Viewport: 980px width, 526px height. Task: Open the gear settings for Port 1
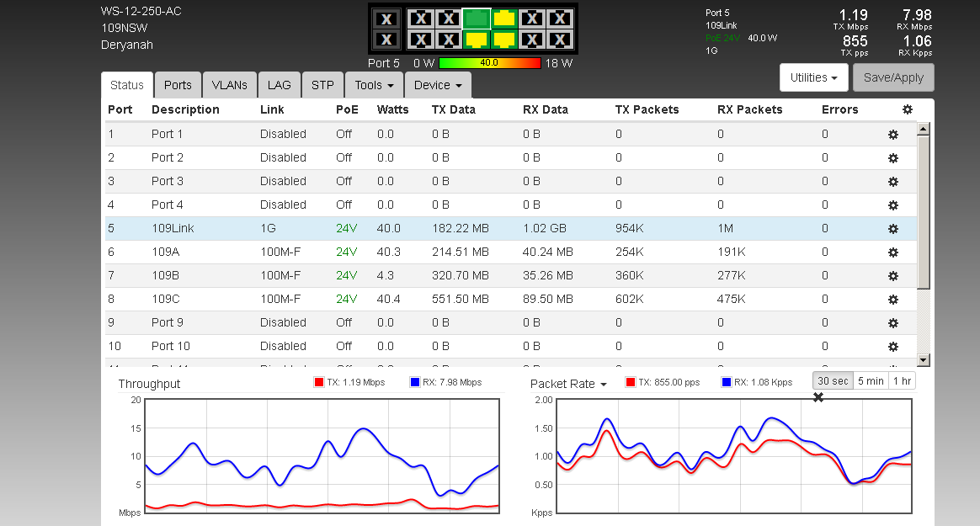[893, 135]
